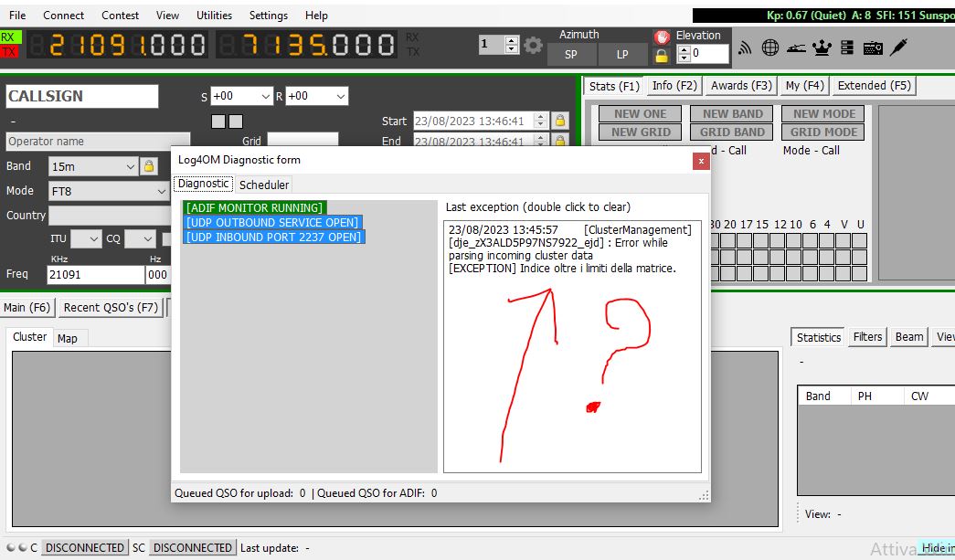Image resolution: width=955 pixels, height=560 pixels.
Task: Select the Statistics tab
Action: tap(819, 337)
